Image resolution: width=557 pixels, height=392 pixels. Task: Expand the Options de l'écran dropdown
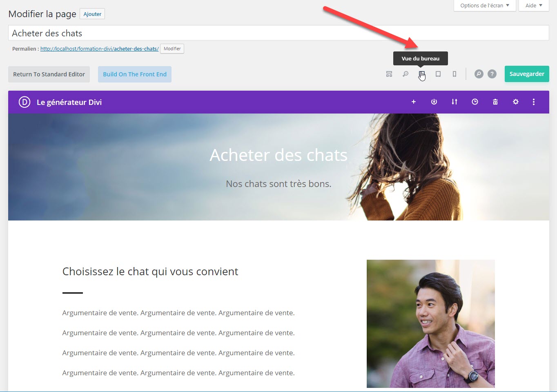click(x=484, y=5)
